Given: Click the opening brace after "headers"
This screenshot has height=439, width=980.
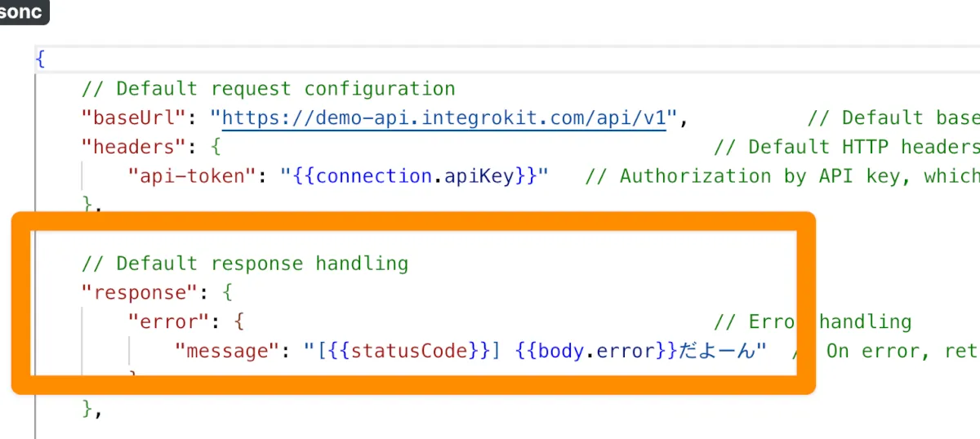Looking at the screenshot, I should 216,147.
